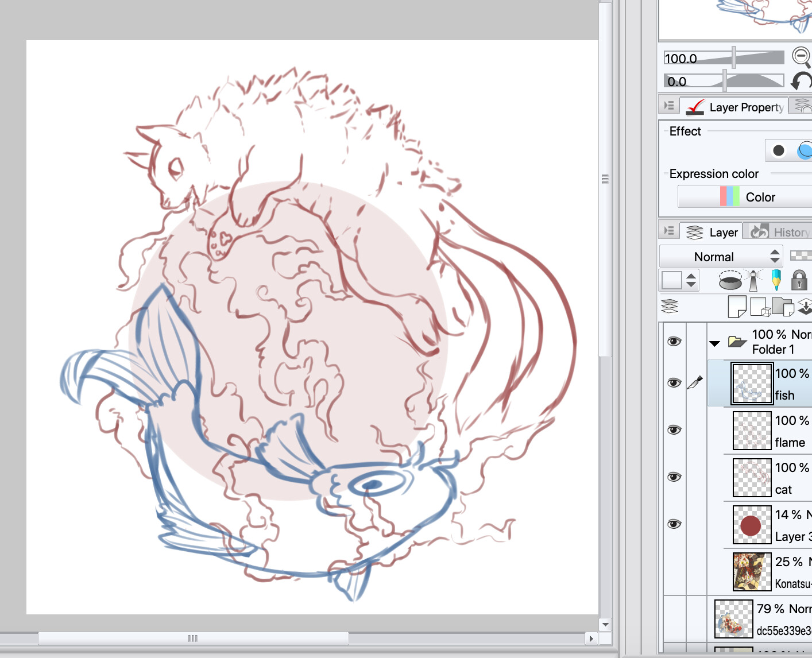Click the canvas horizontal scrollbar thumb

[193, 638]
